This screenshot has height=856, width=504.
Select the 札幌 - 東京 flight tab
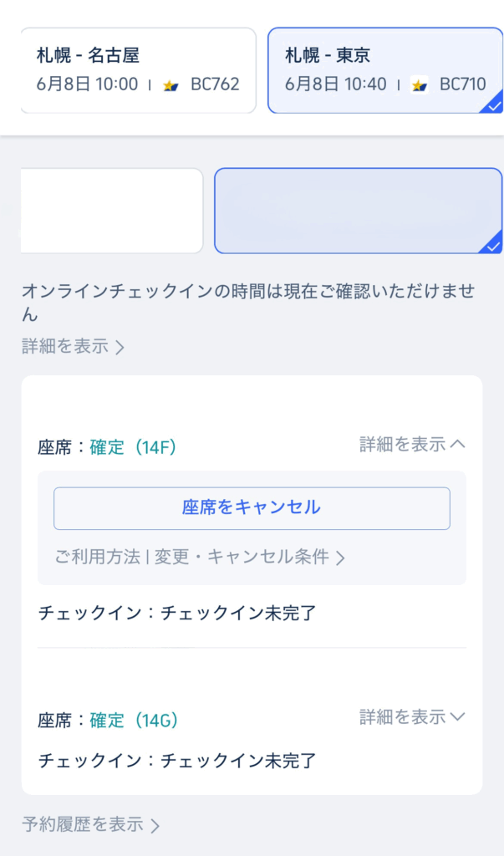pos(385,70)
